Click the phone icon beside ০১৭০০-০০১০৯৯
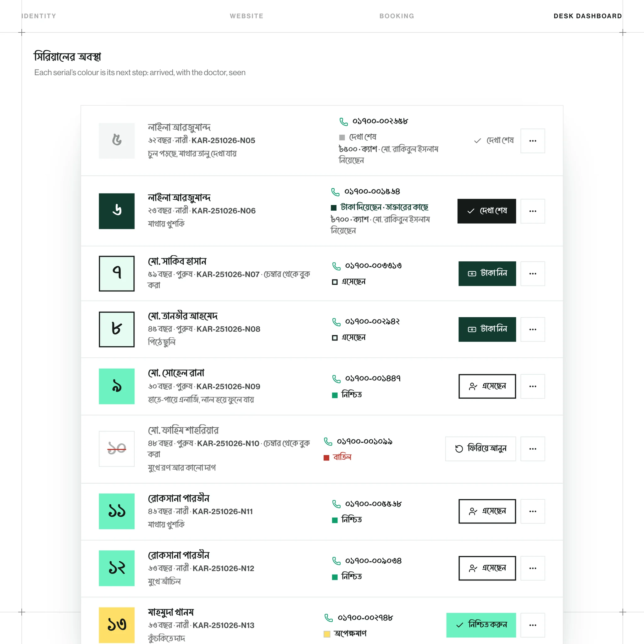Image resolution: width=644 pixels, height=644 pixels. click(328, 442)
